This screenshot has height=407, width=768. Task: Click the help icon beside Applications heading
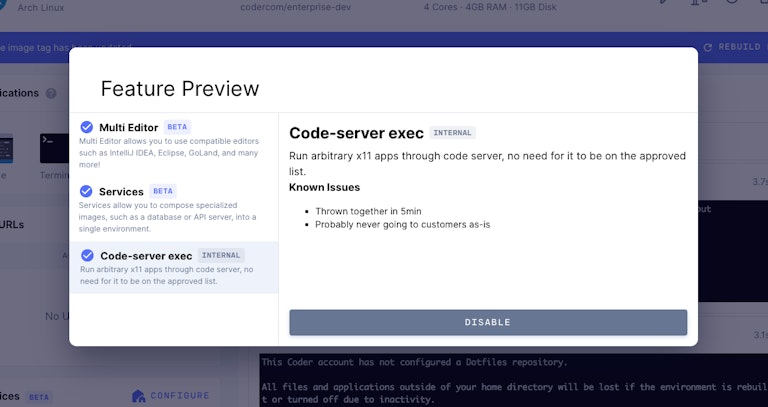point(51,93)
